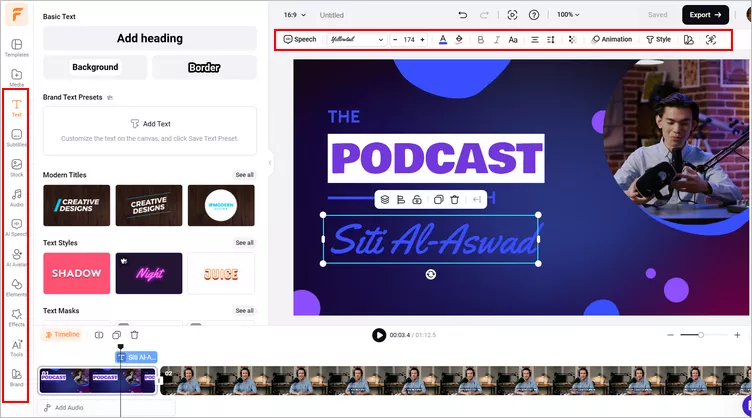Open text highlight fill color picker

[x=459, y=39]
